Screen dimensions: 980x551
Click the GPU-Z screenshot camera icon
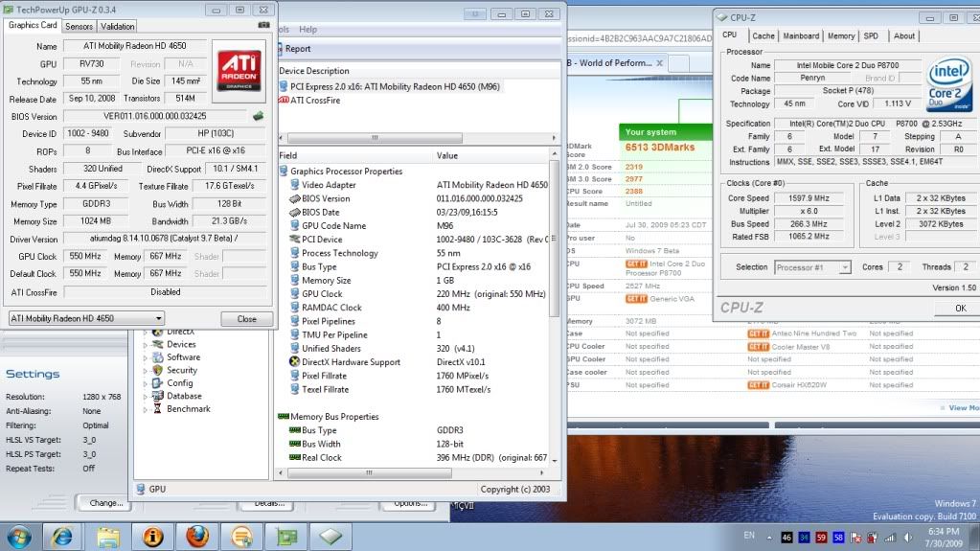coord(263,26)
